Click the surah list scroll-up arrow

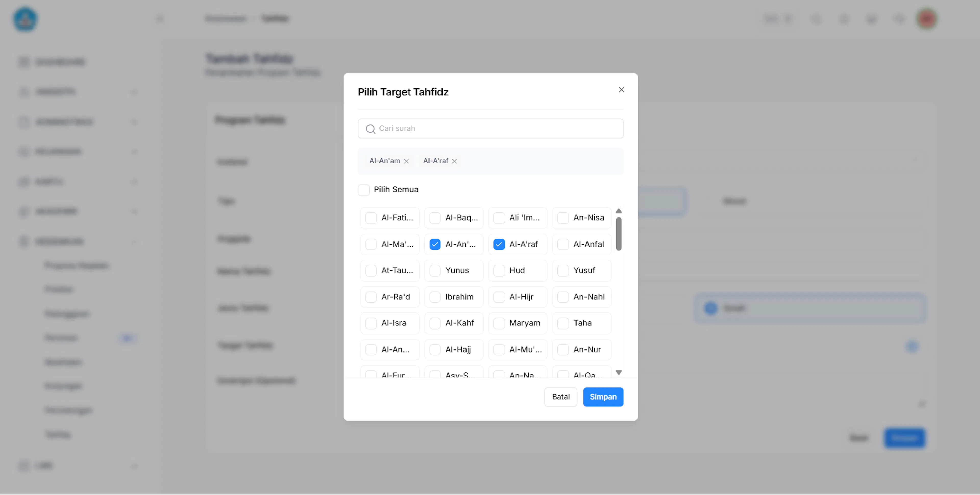(x=619, y=211)
